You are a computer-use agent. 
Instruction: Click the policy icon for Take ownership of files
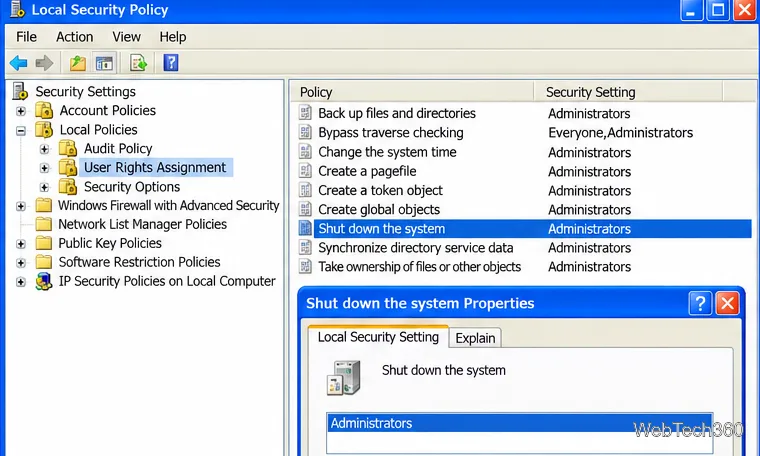(305, 267)
